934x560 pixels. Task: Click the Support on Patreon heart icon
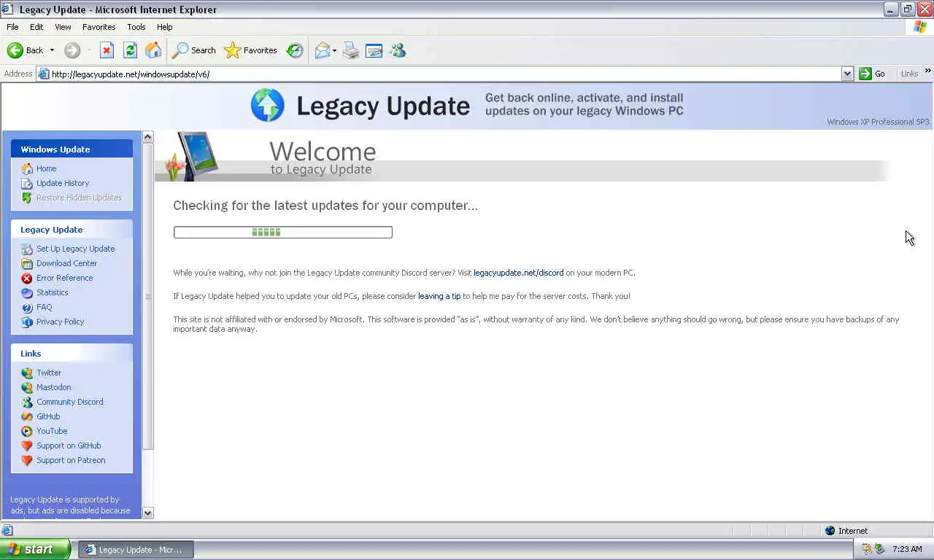click(27, 460)
